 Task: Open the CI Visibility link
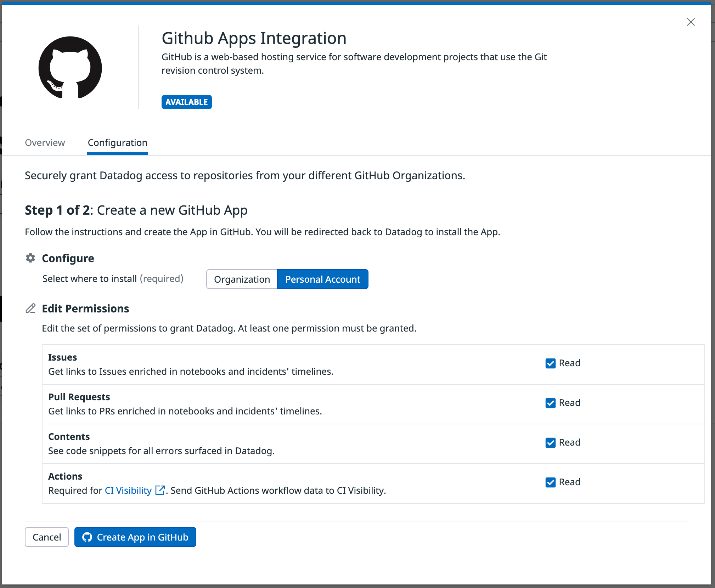click(x=128, y=490)
